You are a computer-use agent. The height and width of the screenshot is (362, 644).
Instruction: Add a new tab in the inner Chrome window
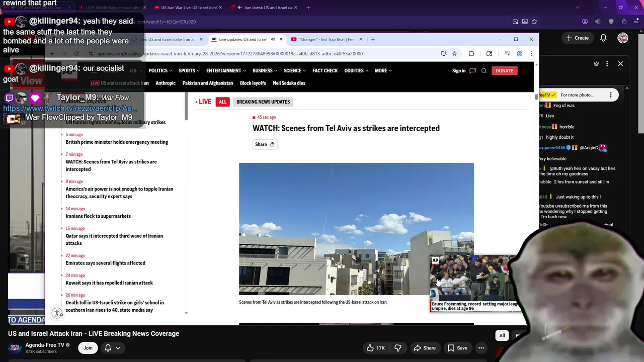pos(373,39)
